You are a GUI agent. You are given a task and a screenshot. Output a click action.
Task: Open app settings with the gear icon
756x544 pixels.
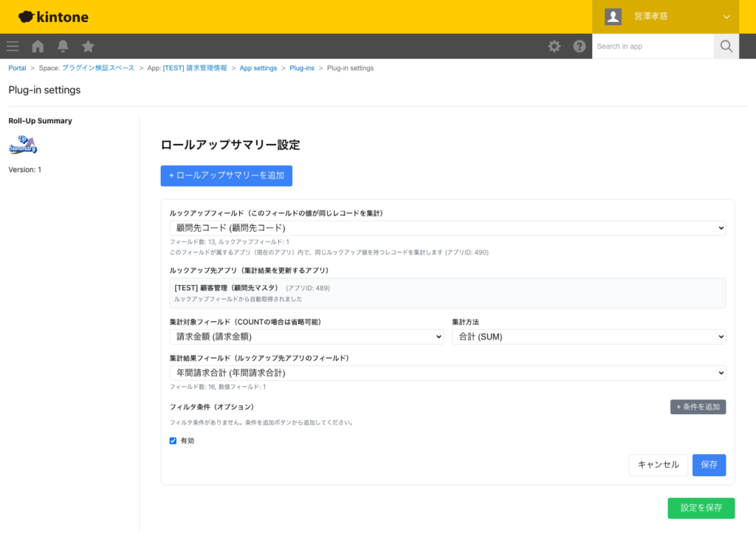click(x=554, y=46)
